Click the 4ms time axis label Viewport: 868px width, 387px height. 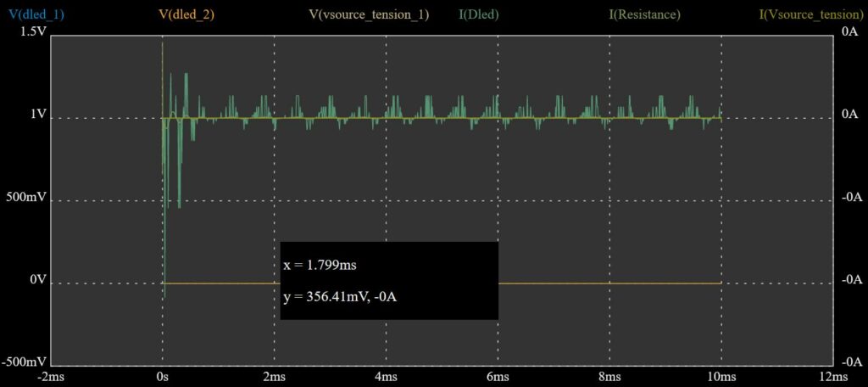(x=386, y=377)
